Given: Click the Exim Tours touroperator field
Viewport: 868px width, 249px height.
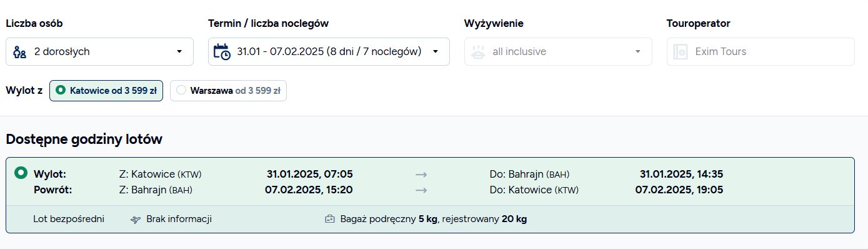Looking at the screenshot, I should pyautogui.click(x=761, y=51).
